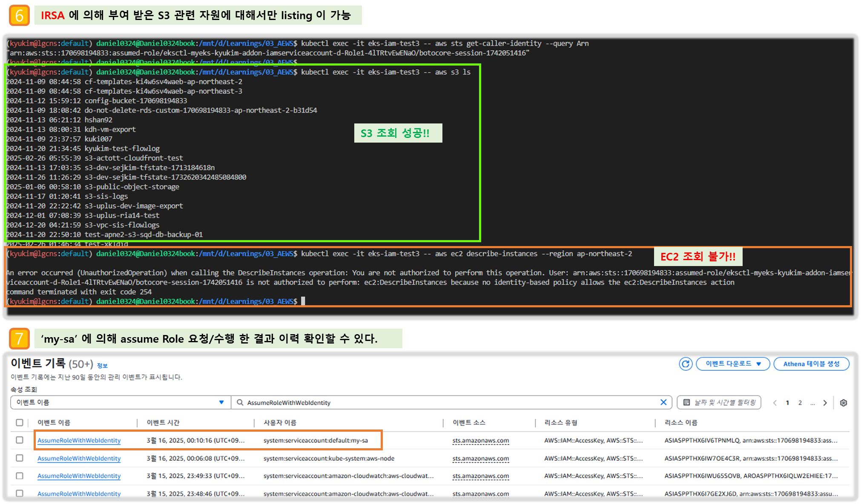Screen dimensions: 861x504
Task: Go to next page arrow
Action: point(825,403)
